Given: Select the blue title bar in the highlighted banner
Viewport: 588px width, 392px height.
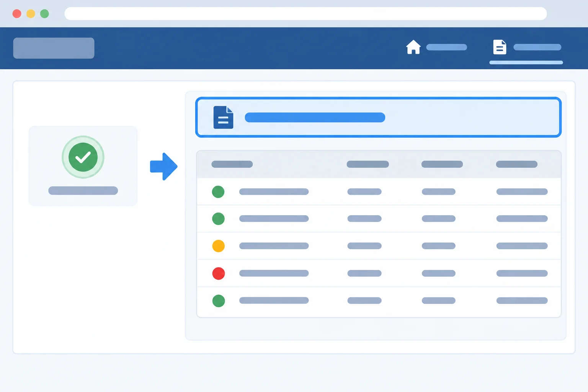Looking at the screenshot, I should [x=315, y=117].
